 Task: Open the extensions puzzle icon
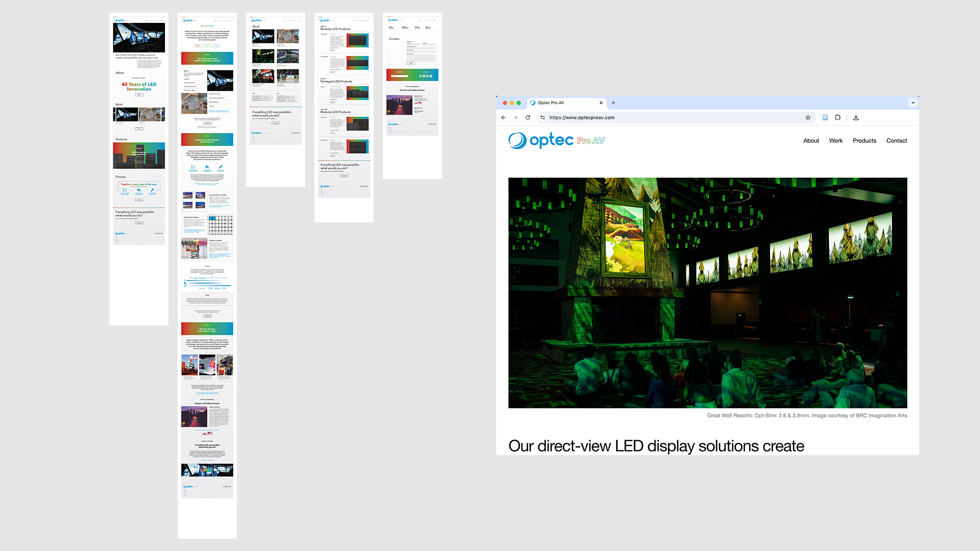838,117
